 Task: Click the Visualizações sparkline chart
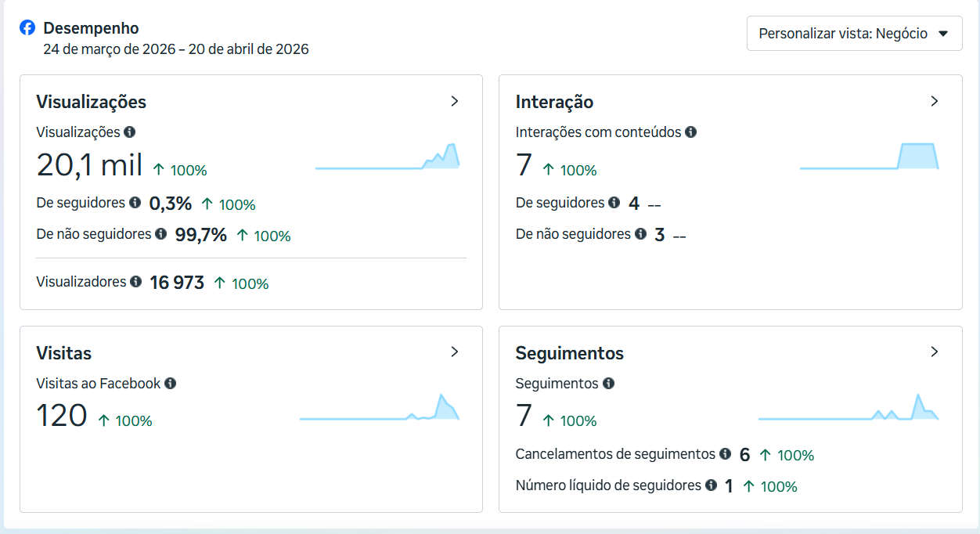(x=387, y=156)
